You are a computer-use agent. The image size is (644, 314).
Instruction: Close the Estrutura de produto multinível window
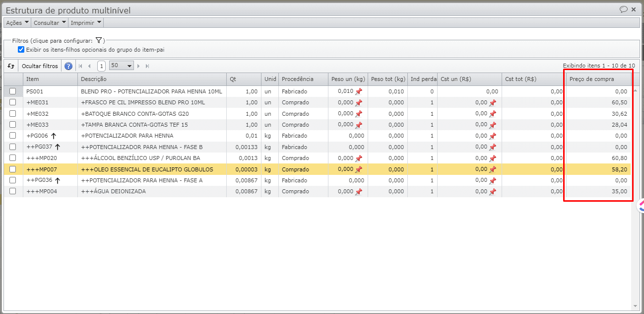coord(634,9)
